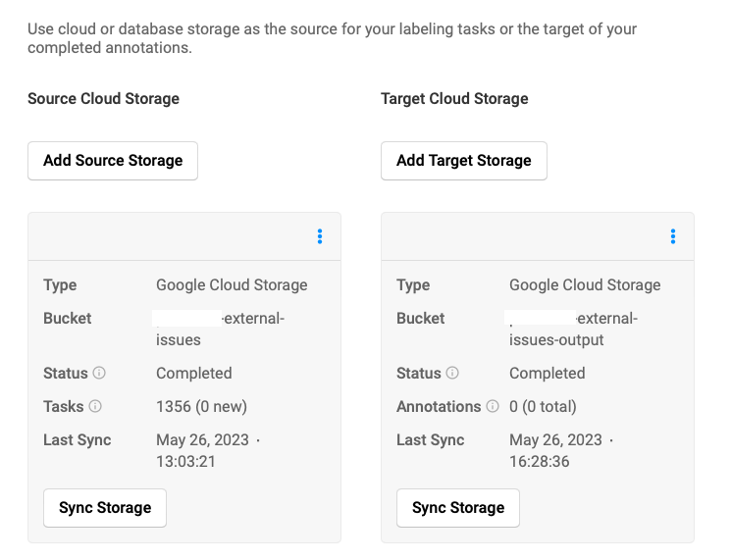Sync the source cloud storage

(105, 508)
